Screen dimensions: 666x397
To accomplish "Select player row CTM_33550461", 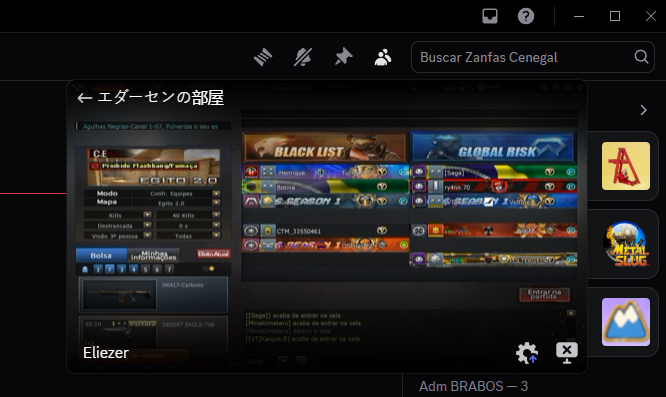I will click(x=325, y=231).
